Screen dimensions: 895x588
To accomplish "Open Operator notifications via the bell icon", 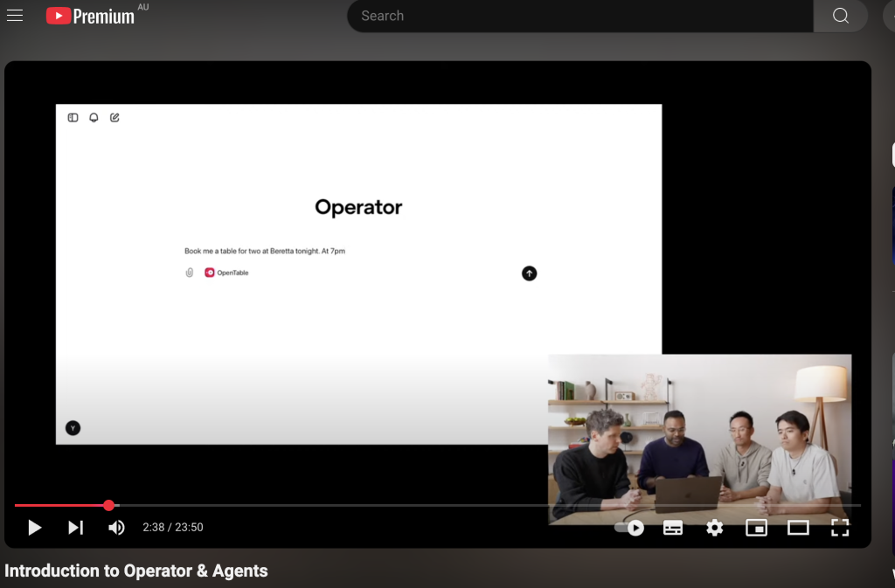I will click(94, 116).
